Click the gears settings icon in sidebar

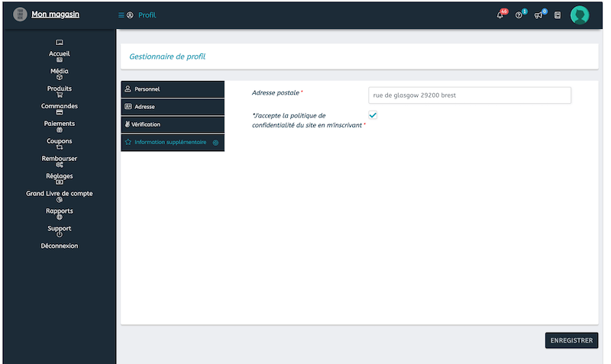pyautogui.click(x=60, y=165)
